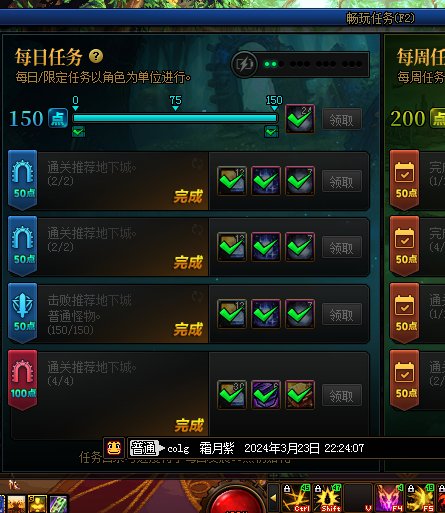Click the blue 50点 sword-shield task badge
Image resolution: width=445 pixels, height=513 pixels.
(x=23, y=312)
